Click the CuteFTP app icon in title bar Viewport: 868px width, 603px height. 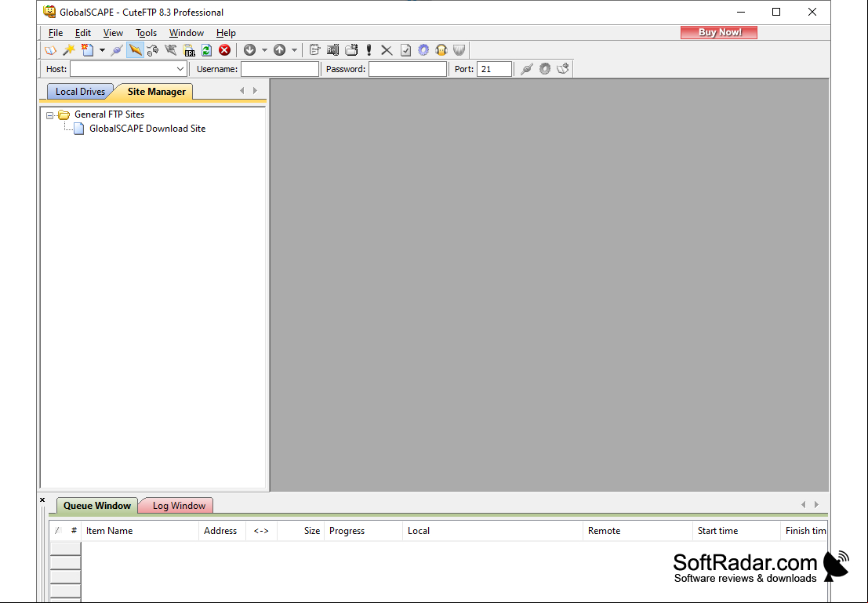coord(49,12)
